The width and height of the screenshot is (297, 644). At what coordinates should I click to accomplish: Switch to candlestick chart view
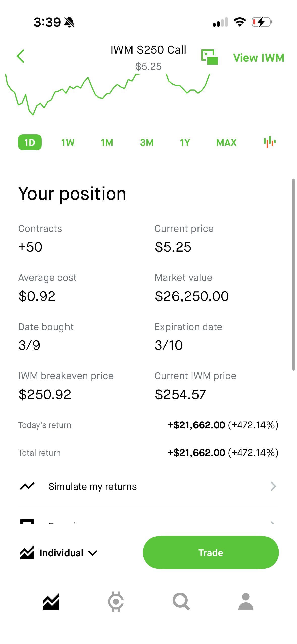click(x=270, y=142)
